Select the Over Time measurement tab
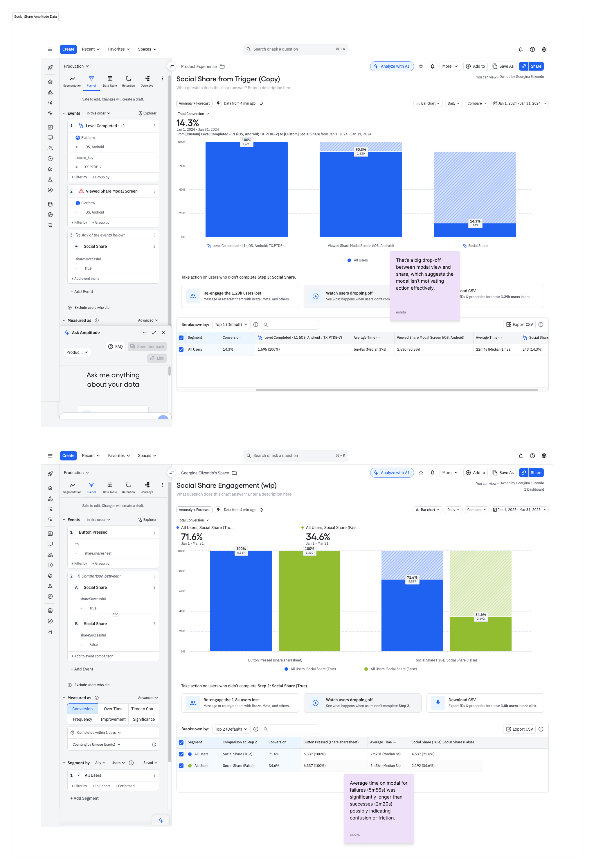594x868 pixels. coord(113,709)
